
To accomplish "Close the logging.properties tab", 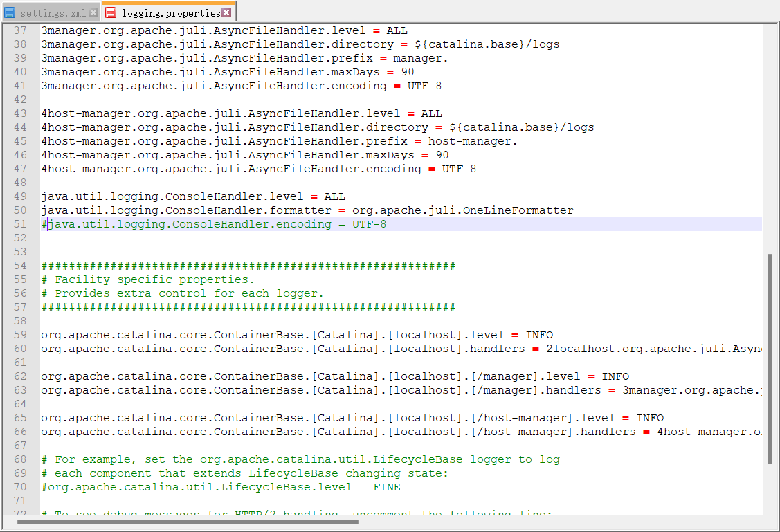I will tap(226, 12).
